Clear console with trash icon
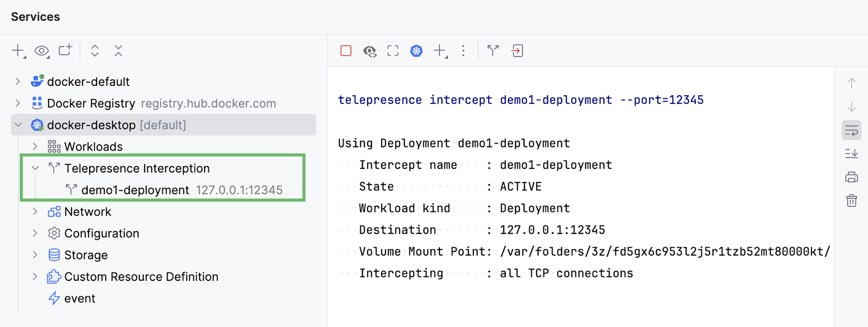Image resolution: width=868 pixels, height=327 pixels. [x=851, y=201]
